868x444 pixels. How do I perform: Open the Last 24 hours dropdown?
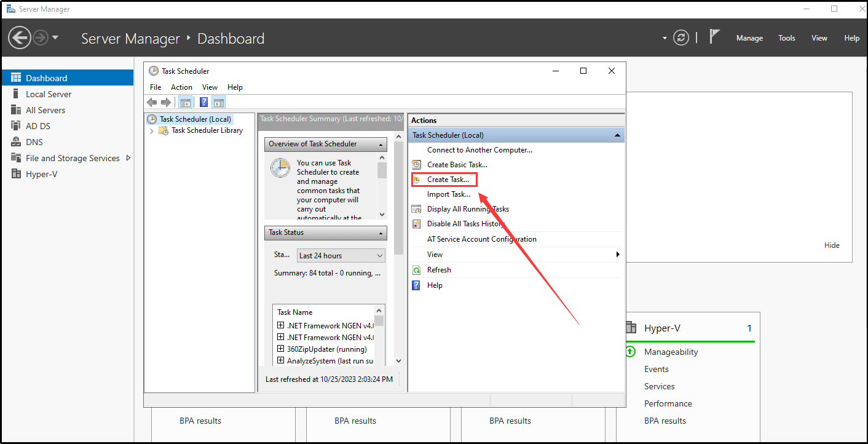click(x=341, y=256)
